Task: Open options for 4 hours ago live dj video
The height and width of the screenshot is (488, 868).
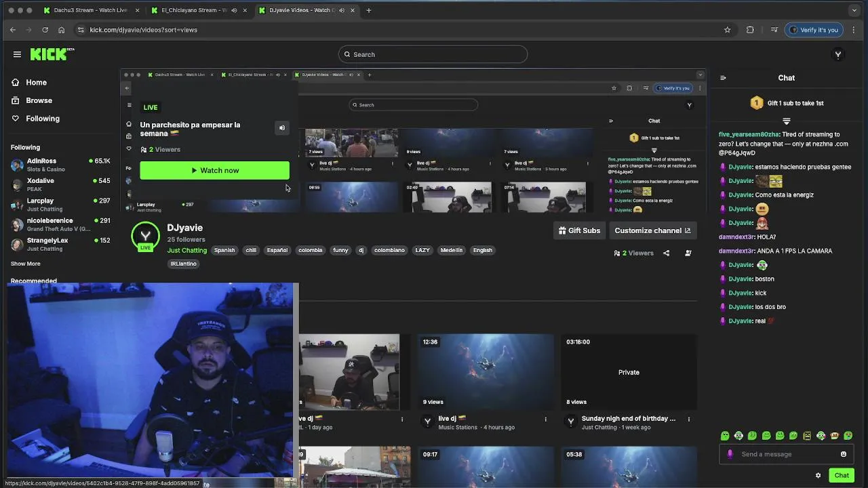Action: click(545, 419)
